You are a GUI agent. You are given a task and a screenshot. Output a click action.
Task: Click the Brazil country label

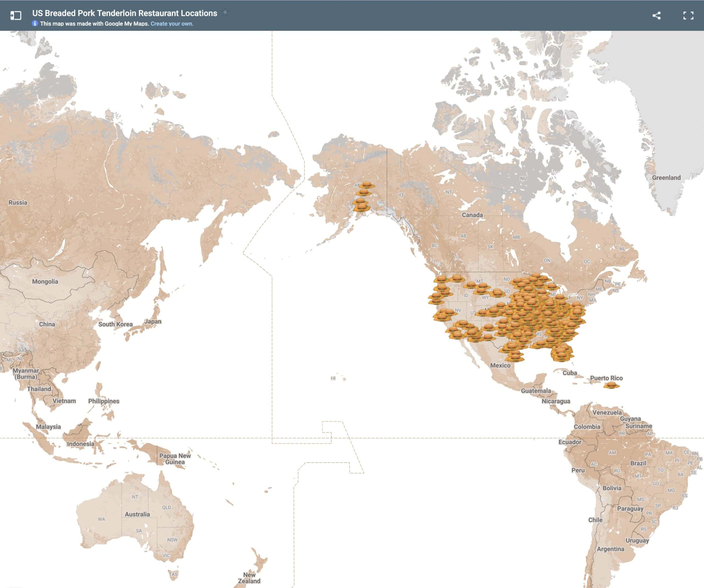pos(638,463)
